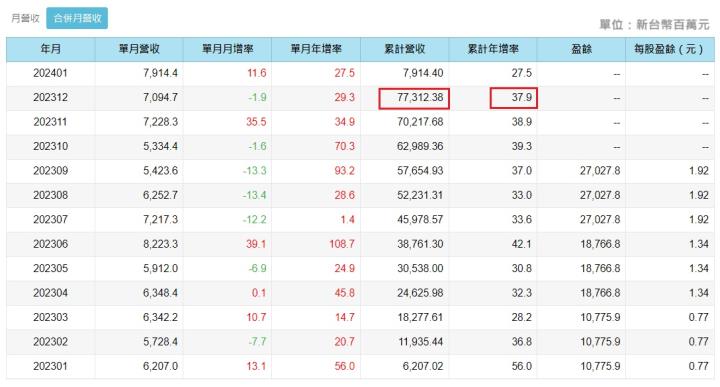This screenshot has width=720, height=387.
Task: Select the 202304 row label
Action: [x=51, y=293]
